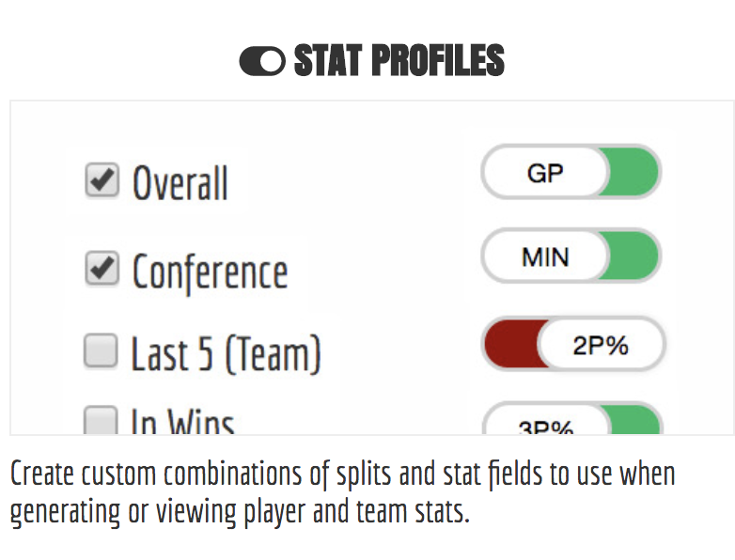Click the In Wins label text
The image size is (735, 560).
point(182,423)
